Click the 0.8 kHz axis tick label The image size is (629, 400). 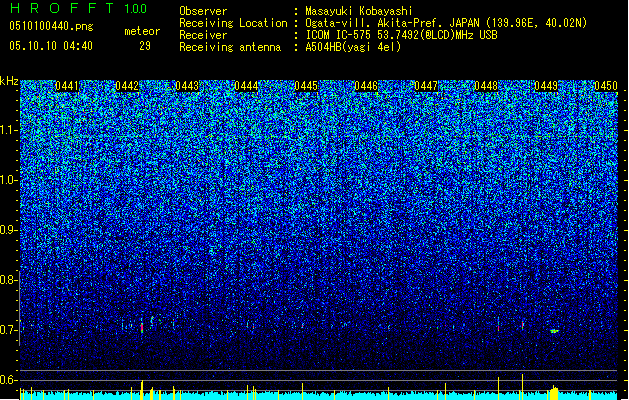click(9, 280)
